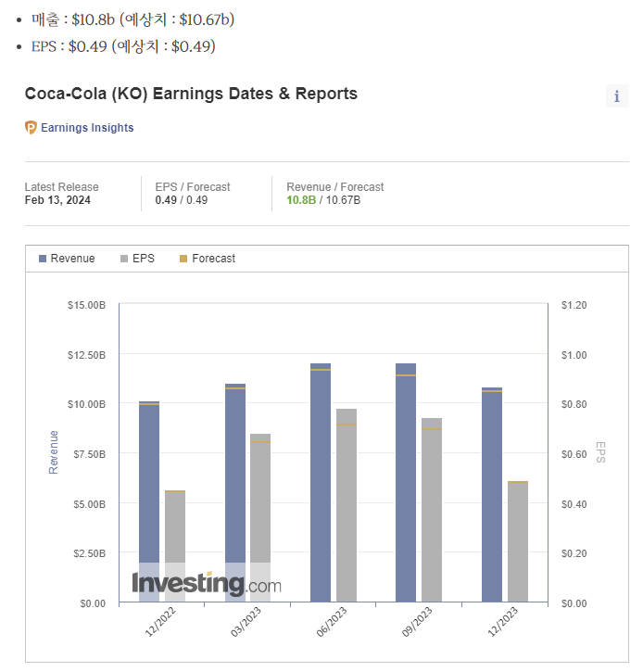Click the $10.00B axis label
643x672 pixels.
pyautogui.click(x=86, y=404)
